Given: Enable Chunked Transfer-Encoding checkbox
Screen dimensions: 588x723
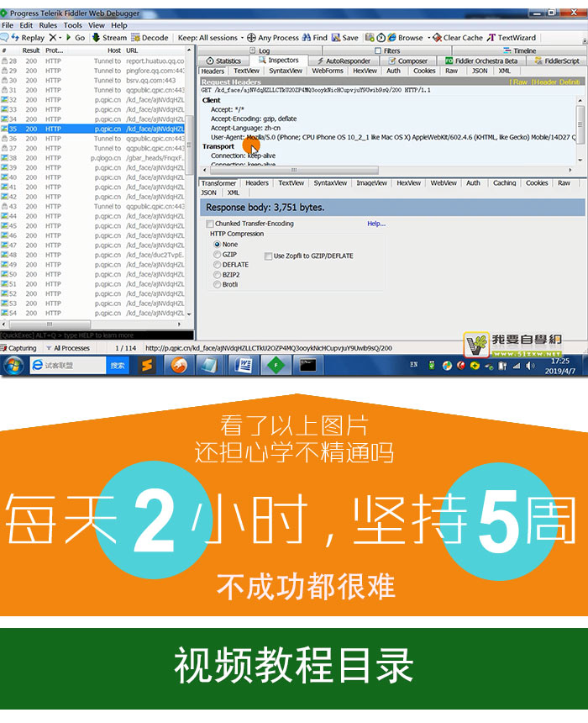Looking at the screenshot, I should click(210, 224).
